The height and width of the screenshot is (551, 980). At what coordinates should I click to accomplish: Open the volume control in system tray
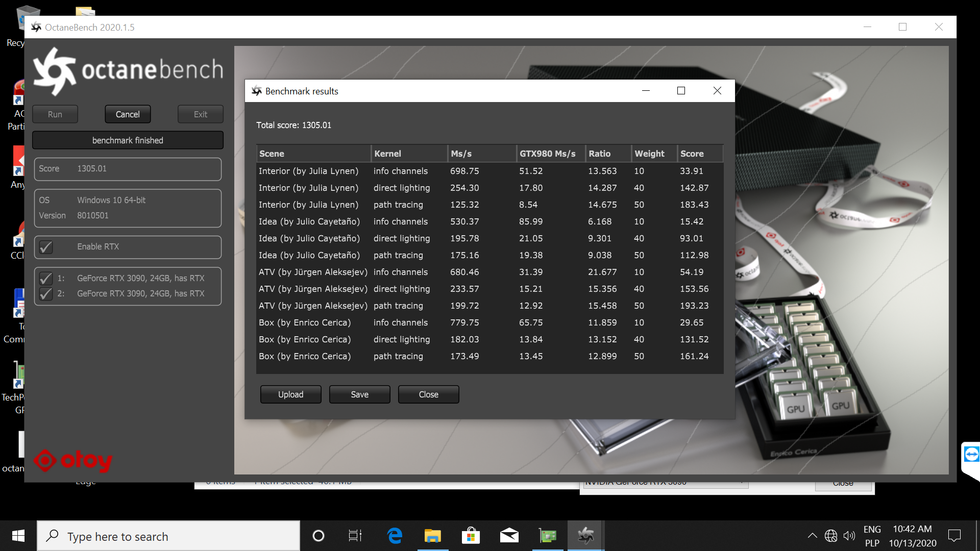click(x=849, y=536)
